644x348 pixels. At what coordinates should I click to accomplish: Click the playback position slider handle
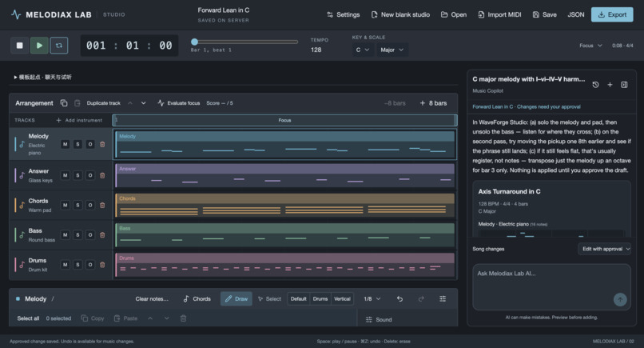pos(195,42)
